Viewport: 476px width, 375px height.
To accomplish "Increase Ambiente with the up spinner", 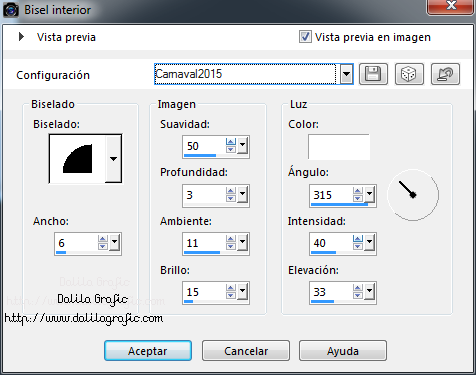I will click(231, 239).
